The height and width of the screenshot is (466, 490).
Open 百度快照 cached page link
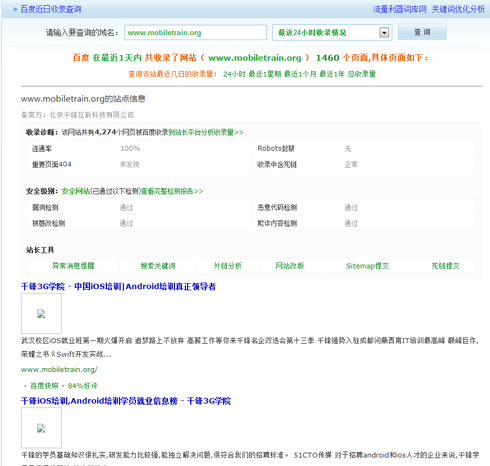[44, 386]
